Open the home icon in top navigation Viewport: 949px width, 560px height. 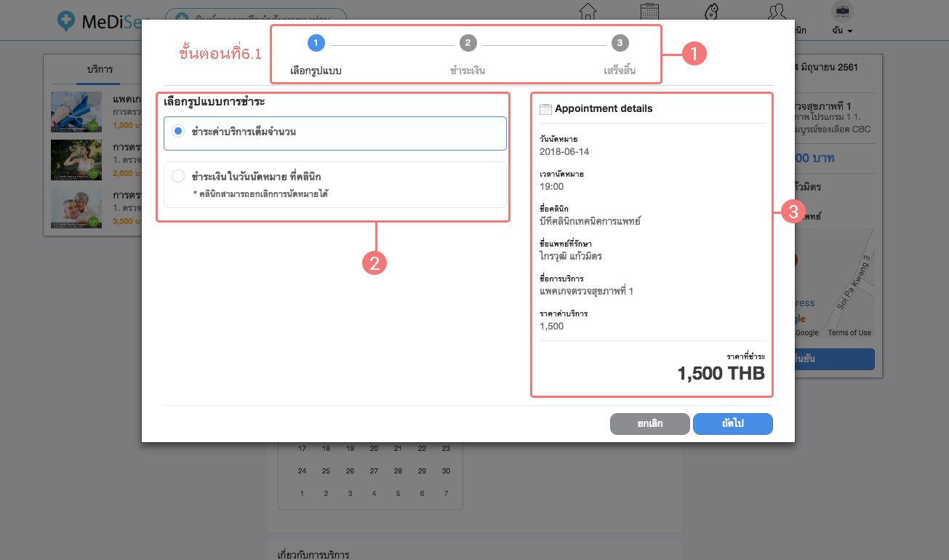point(587,12)
